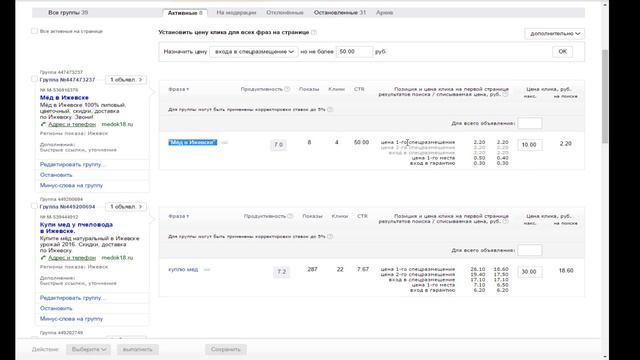Click productivity badge 7.0
640x360 pixels.
point(278,144)
